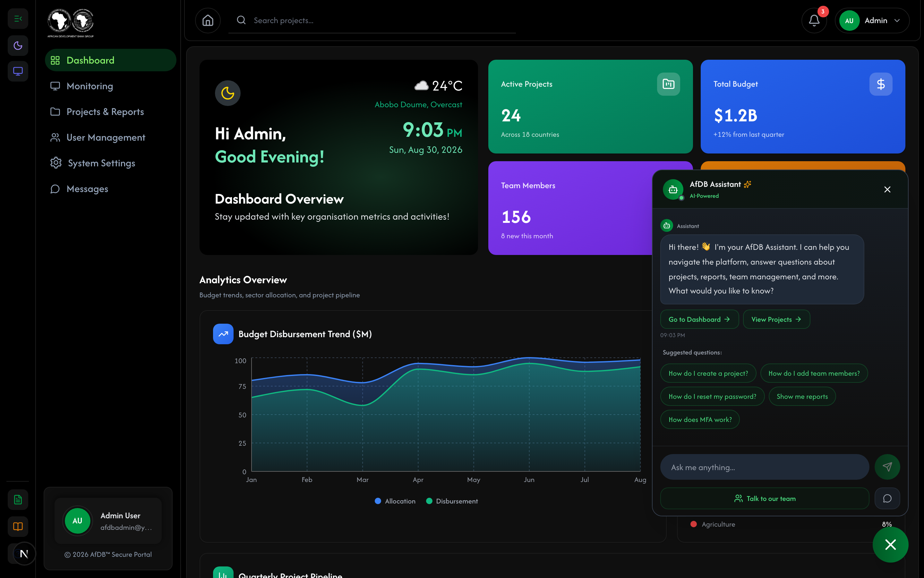Toggle Disbursement legend in budget chart
The image size is (924, 578).
tap(452, 501)
